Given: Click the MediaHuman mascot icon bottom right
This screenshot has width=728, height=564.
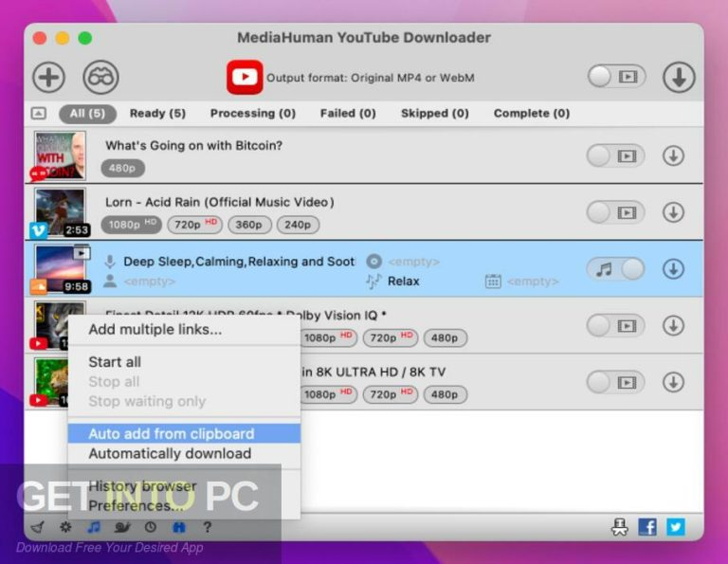Looking at the screenshot, I should 619,527.
